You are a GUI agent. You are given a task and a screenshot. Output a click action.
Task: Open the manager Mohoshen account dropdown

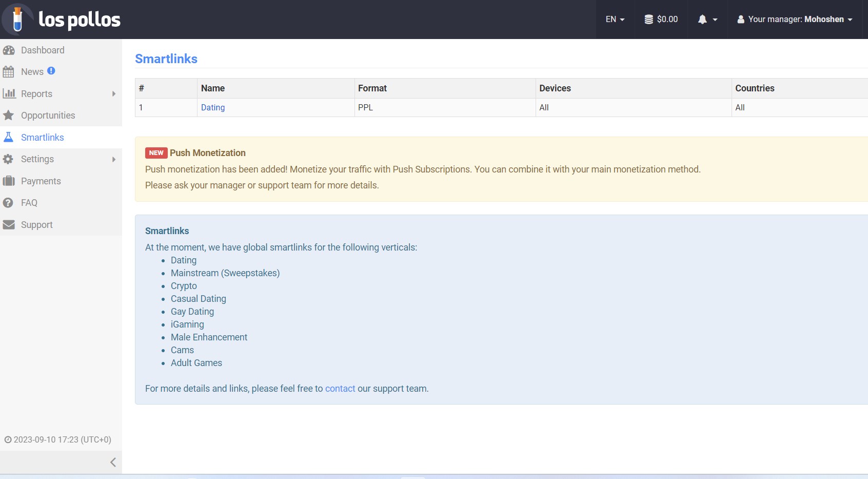pos(795,20)
